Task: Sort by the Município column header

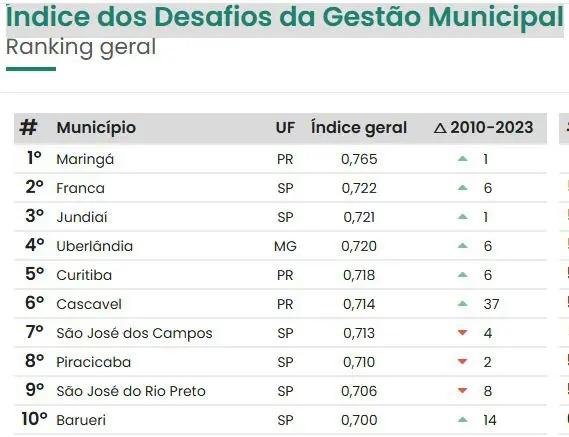Action: [x=96, y=128]
